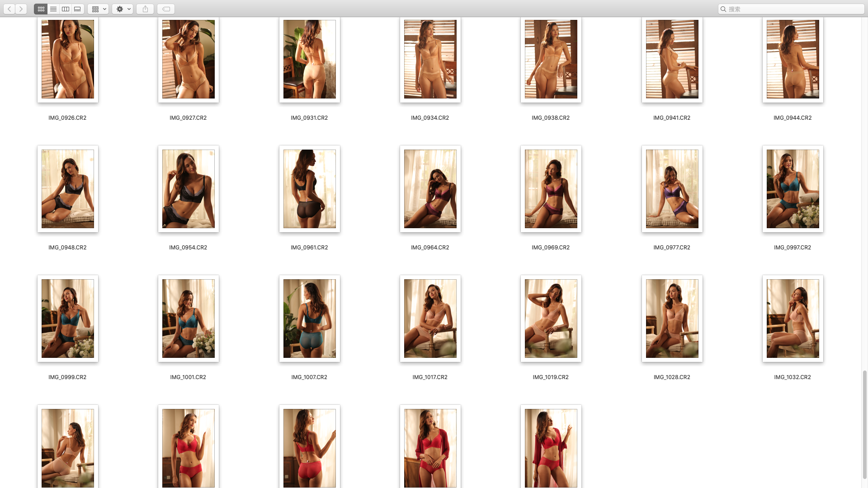Open the gear action menu
This screenshot has width=868, height=488.
tap(123, 9)
